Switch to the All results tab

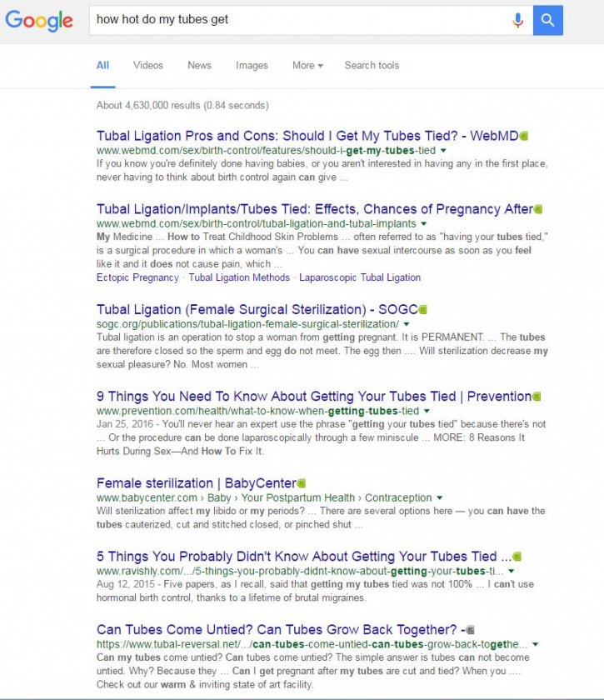click(x=102, y=65)
